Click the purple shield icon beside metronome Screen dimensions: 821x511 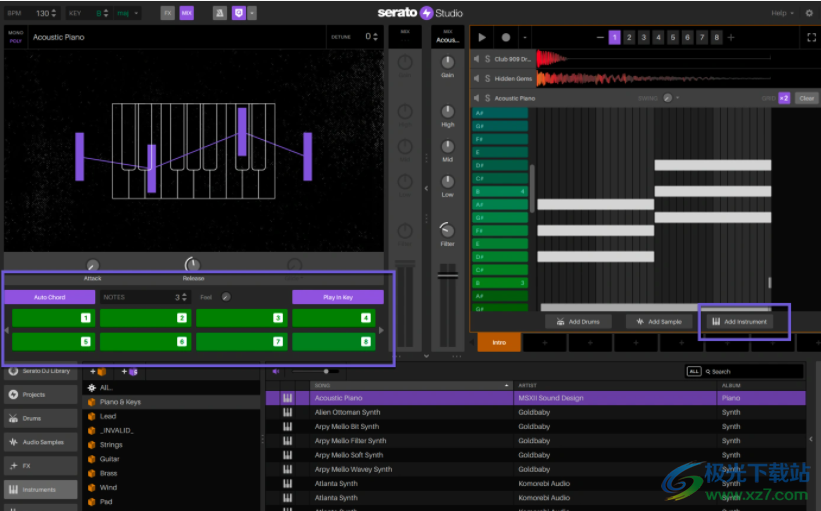[x=239, y=13]
